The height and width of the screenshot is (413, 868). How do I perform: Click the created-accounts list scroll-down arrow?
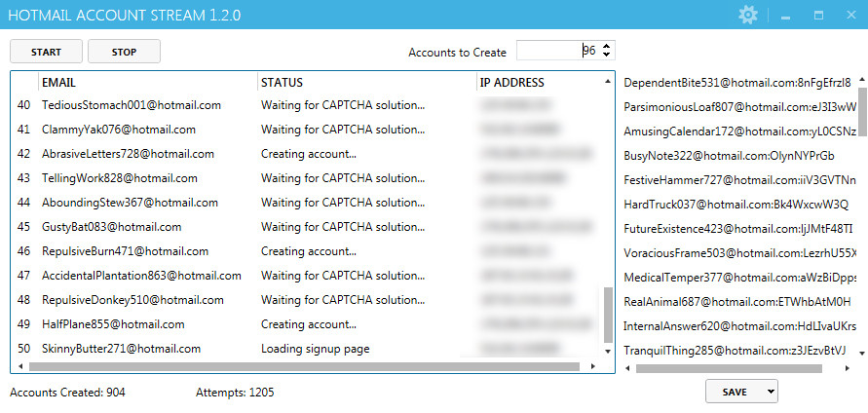(x=862, y=353)
